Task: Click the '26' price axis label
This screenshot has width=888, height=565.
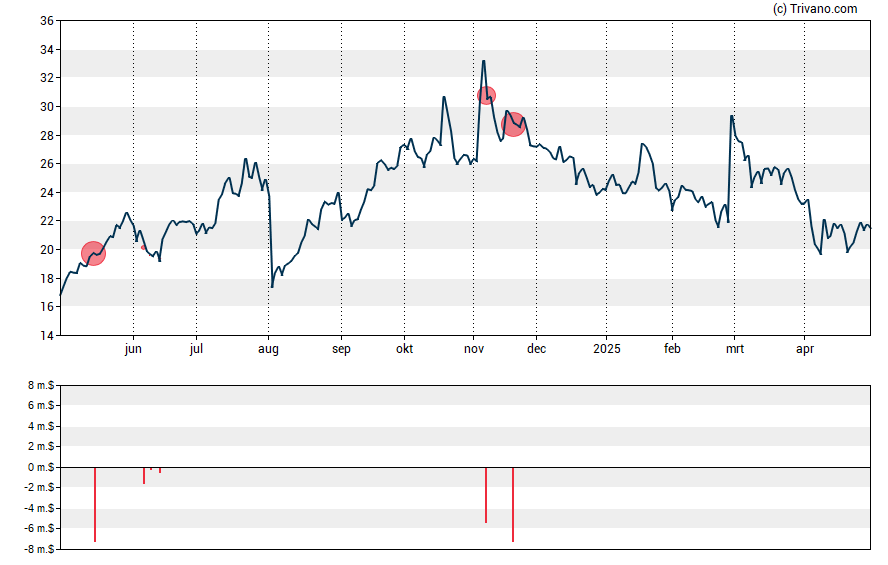Action: pyautogui.click(x=47, y=164)
